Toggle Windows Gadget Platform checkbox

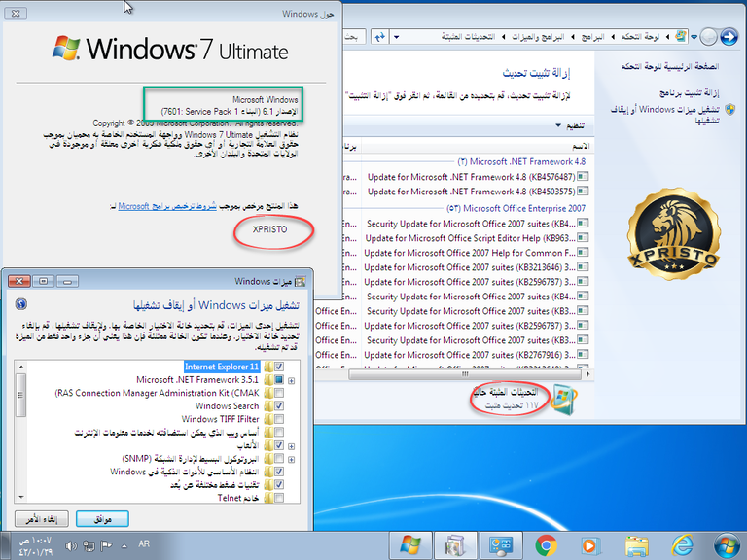click(x=279, y=472)
